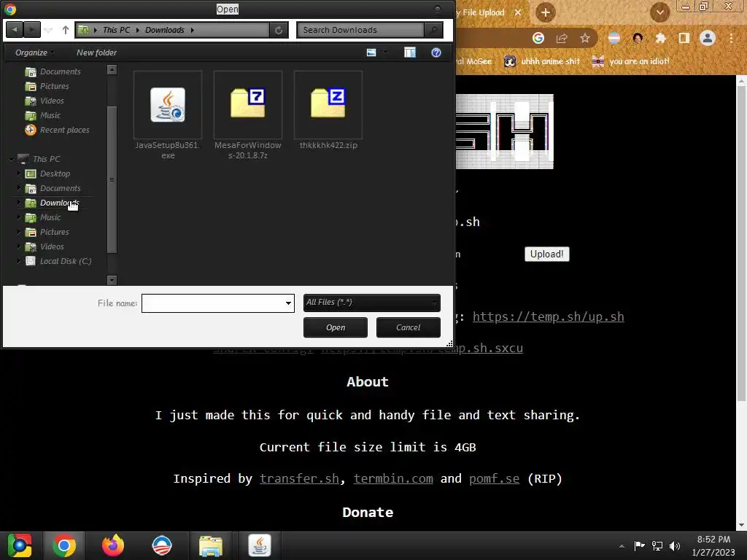Click the Open button

point(336,327)
